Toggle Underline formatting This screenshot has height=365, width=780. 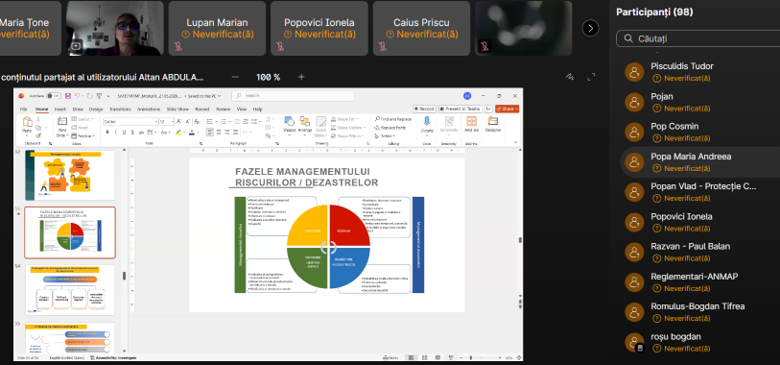point(124,132)
